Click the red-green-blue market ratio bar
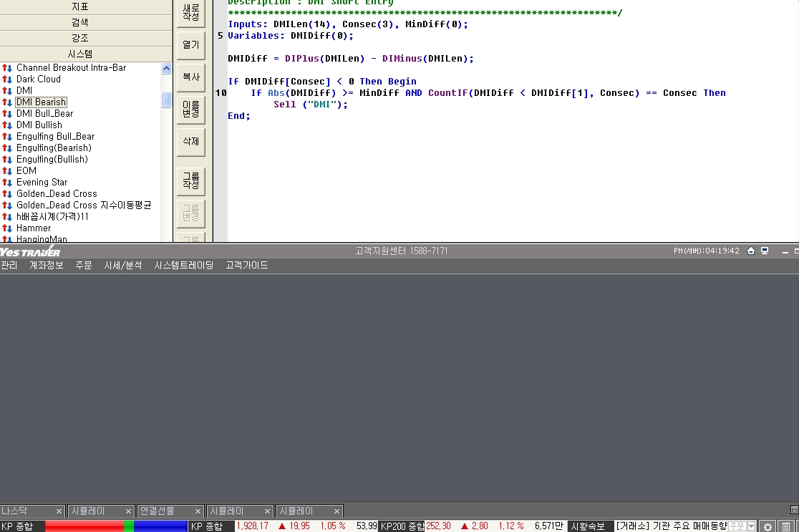 pyautogui.click(x=116, y=526)
